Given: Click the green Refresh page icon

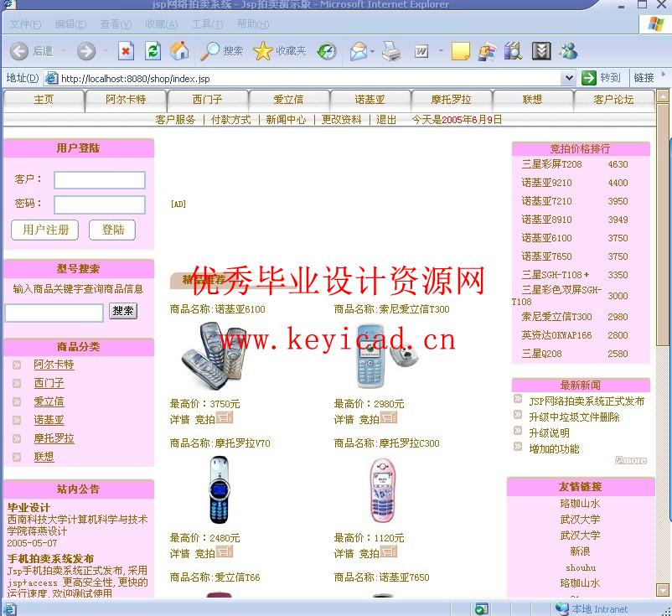Looking at the screenshot, I should [152, 51].
